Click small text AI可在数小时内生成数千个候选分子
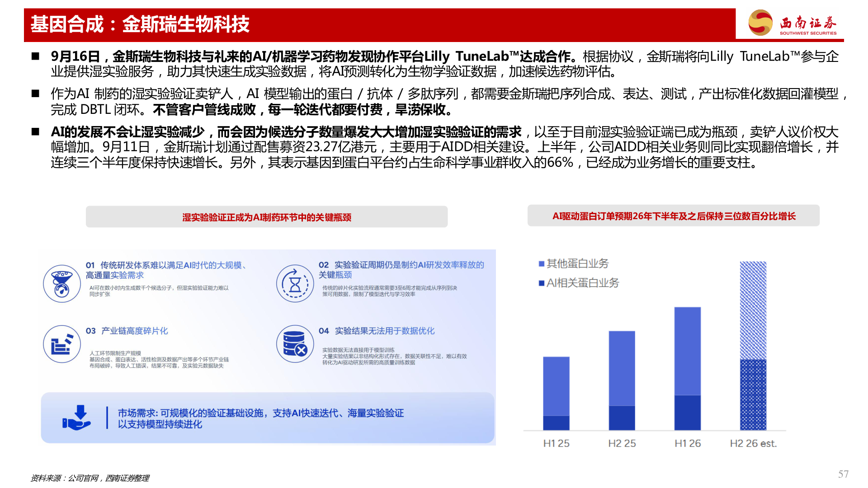Screen dimensions: 868x488 [159, 291]
